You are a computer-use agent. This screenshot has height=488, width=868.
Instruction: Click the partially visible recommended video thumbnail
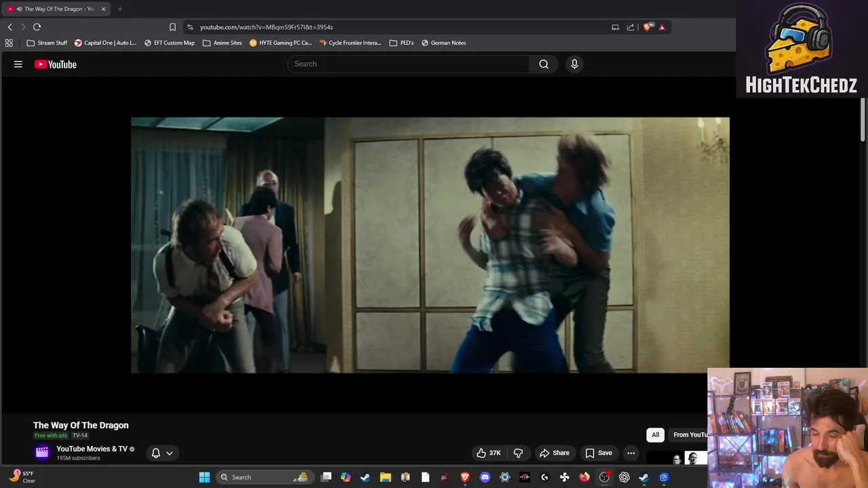point(677,458)
